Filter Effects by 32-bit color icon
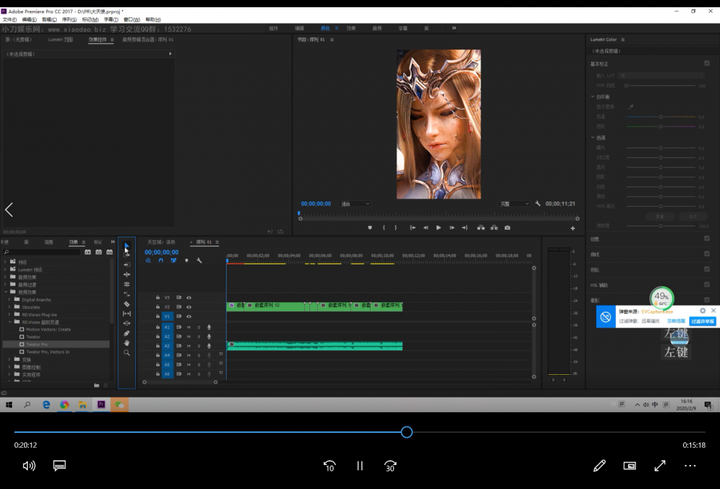 click(x=99, y=252)
